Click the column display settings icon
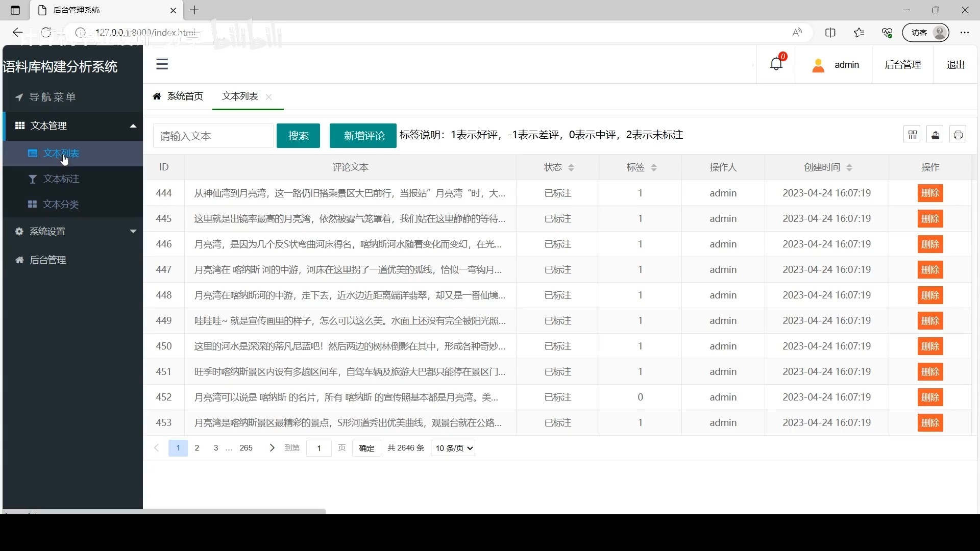The image size is (980, 551). (x=913, y=134)
